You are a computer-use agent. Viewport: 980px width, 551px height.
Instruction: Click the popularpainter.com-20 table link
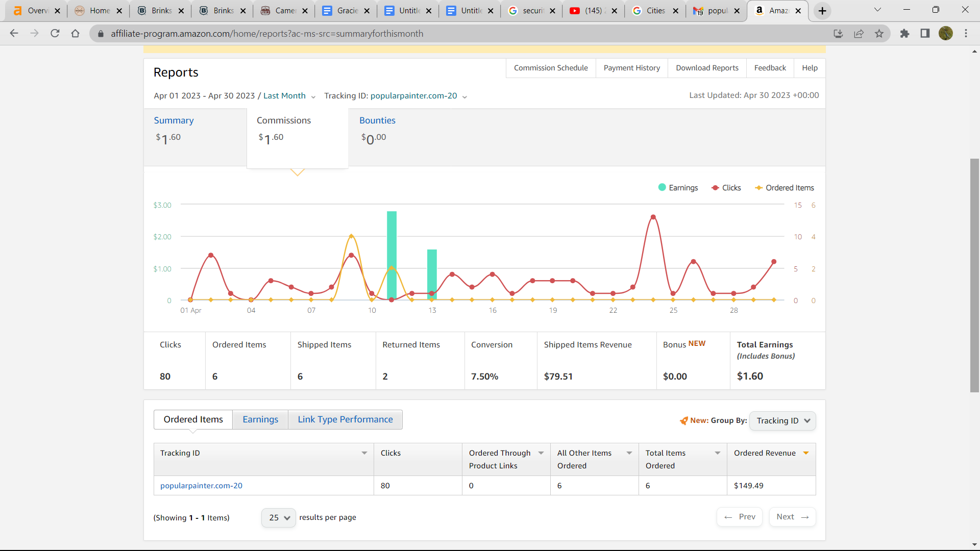(x=201, y=486)
